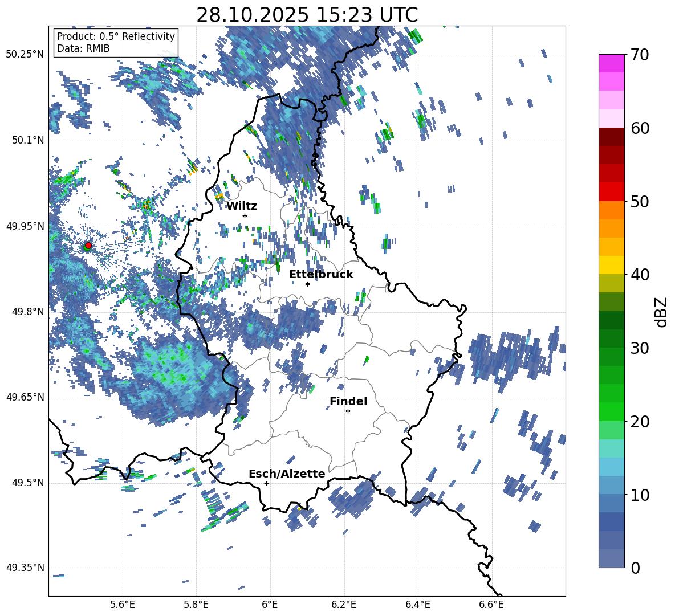
Task: Click the 5.6°E longitude label
Action: point(123,605)
